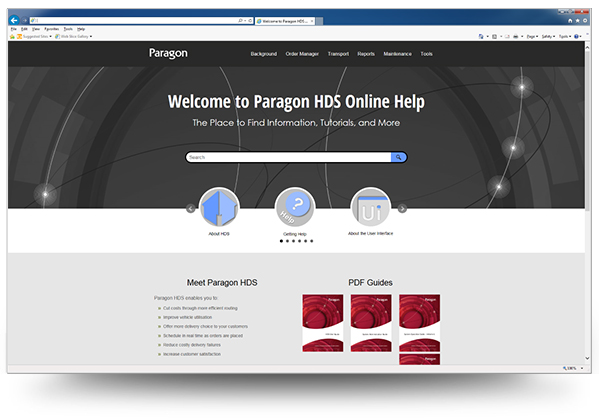Open the About HDS house icon
Image resolution: width=599 pixels, height=418 pixels.
pyautogui.click(x=219, y=207)
